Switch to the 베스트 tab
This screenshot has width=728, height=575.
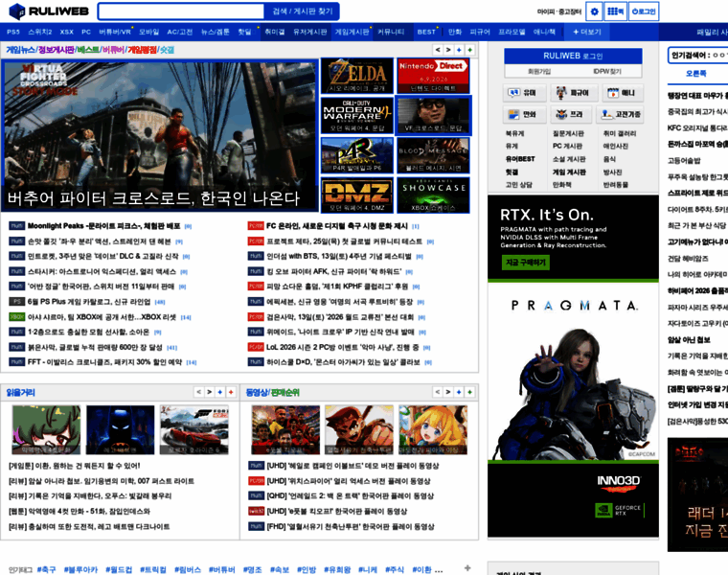pyautogui.click(x=88, y=50)
